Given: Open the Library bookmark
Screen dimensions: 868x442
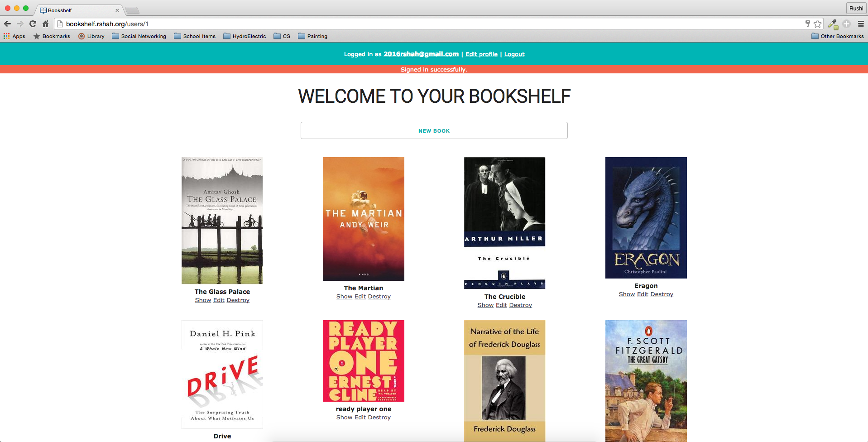Looking at the screenshot, I should [x=91, y=36].
